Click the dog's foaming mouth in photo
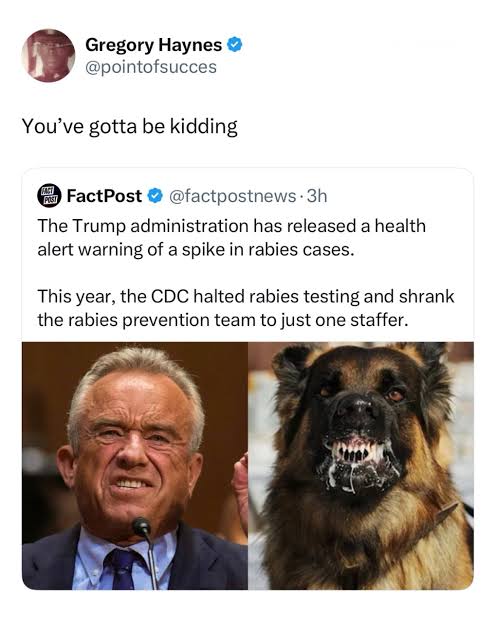 [x=359, y=463]
